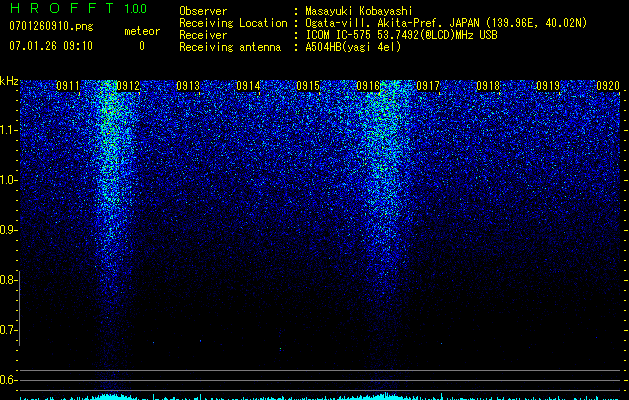The width and height of the screenshot is (629, 400).
Task: Click the Receiving Location label
Action: 233,23
